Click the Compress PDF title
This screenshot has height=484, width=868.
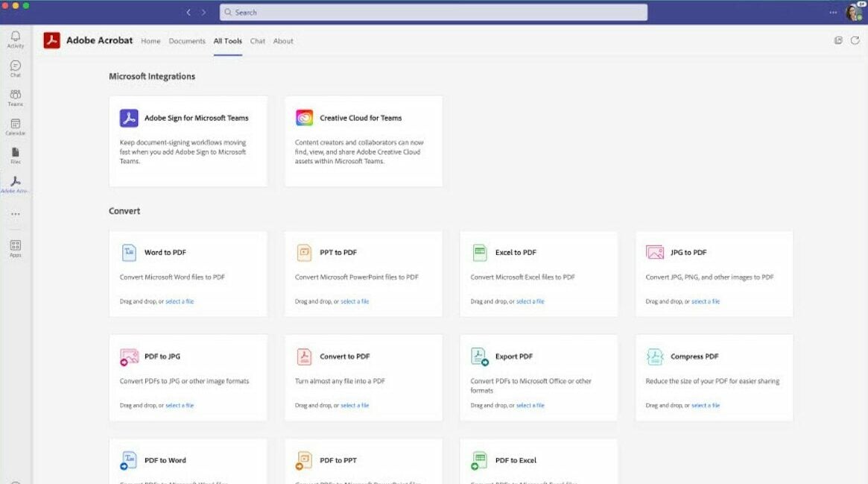point(694,356)
